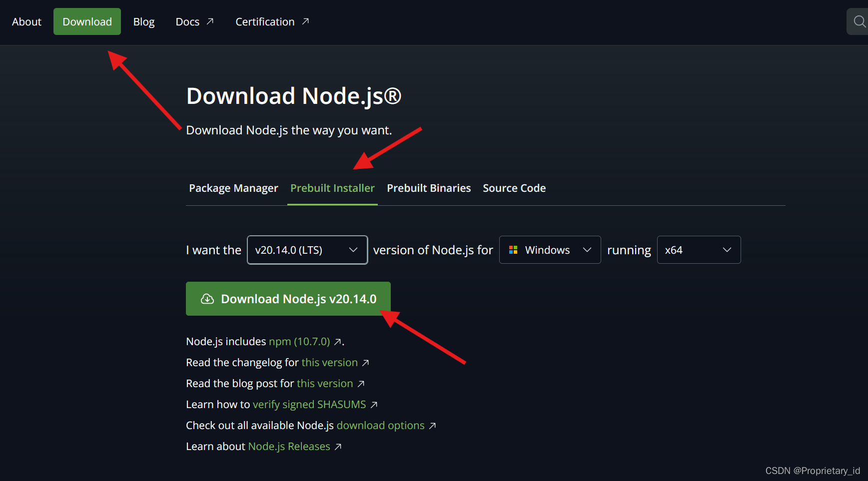The image size is (868, 481).
Task: Select the Prebuilt Installer tab
Action: click(x=332, y=188)
